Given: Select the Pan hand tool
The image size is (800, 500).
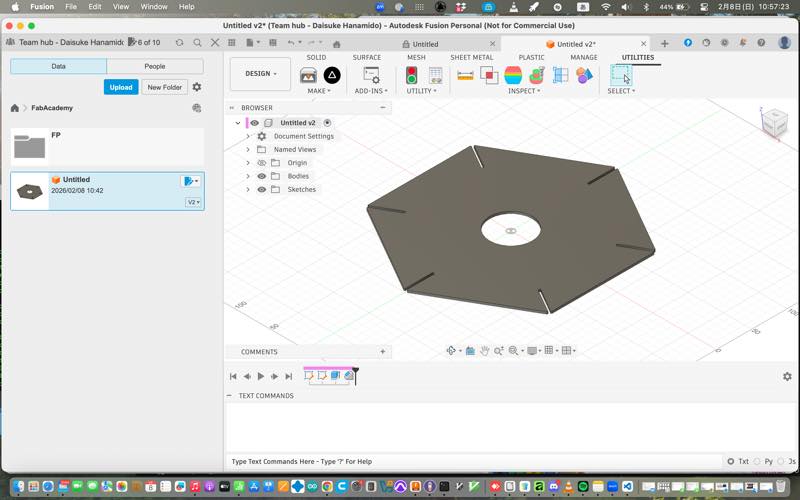Looking at the screenshot, I should click(x=484, y=351).
